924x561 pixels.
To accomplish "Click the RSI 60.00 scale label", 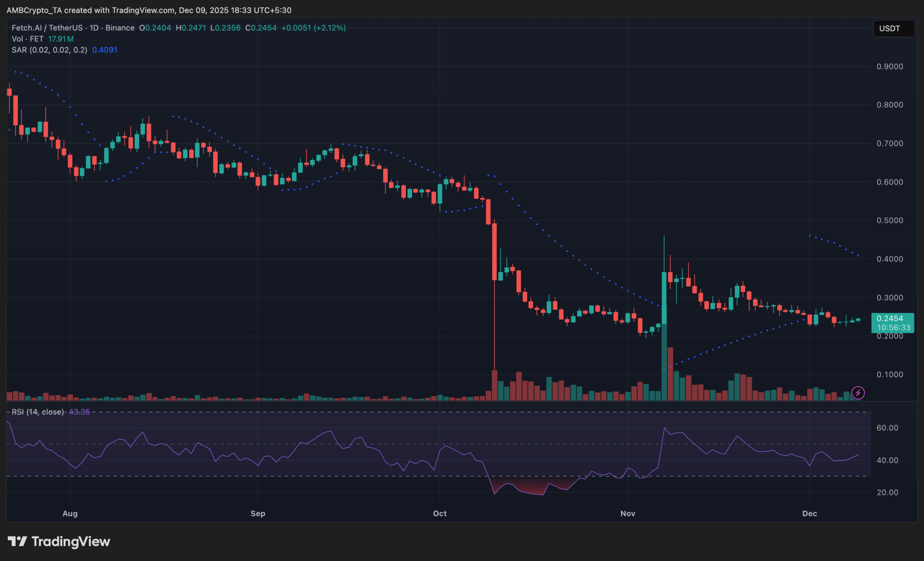I will pos(887,428).
